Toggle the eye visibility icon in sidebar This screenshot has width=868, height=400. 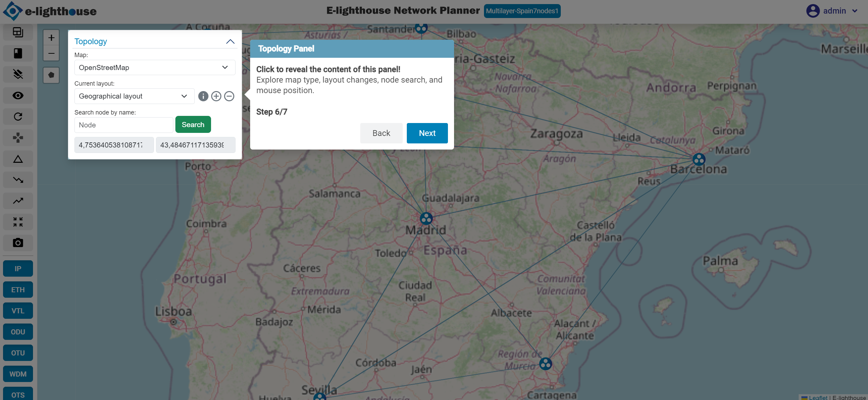tap(18, 95)
